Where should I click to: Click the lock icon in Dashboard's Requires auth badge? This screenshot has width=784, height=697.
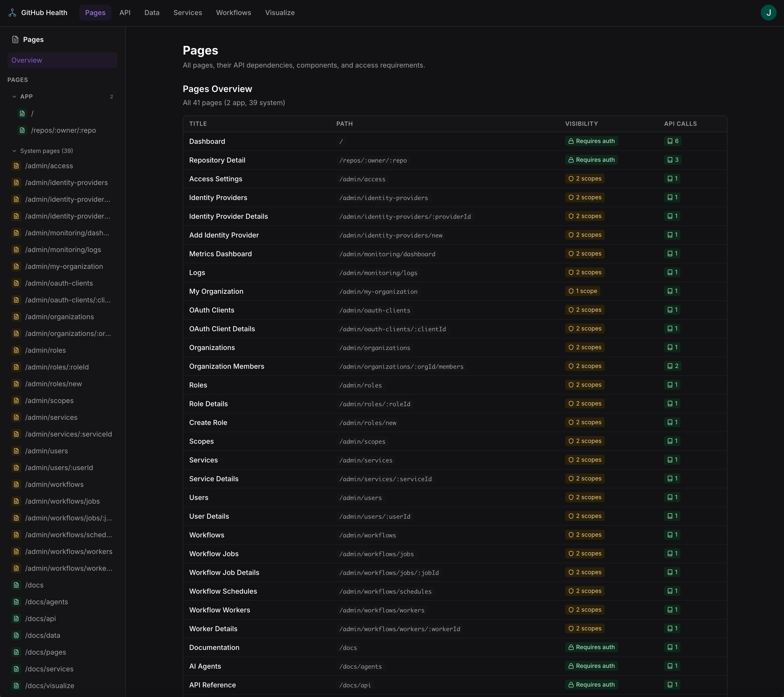pyautogui.click(x=571, y=142)
